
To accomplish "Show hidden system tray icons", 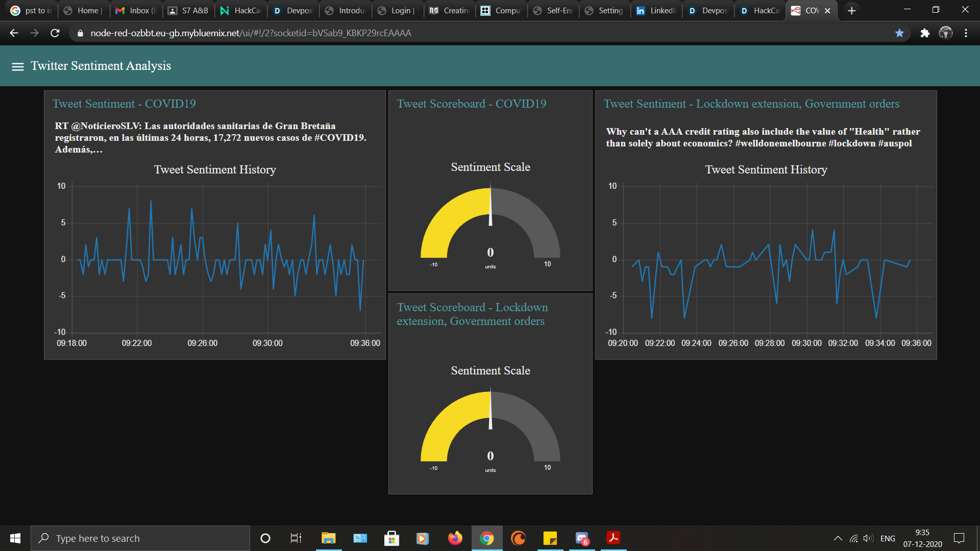I will [838, 538].
